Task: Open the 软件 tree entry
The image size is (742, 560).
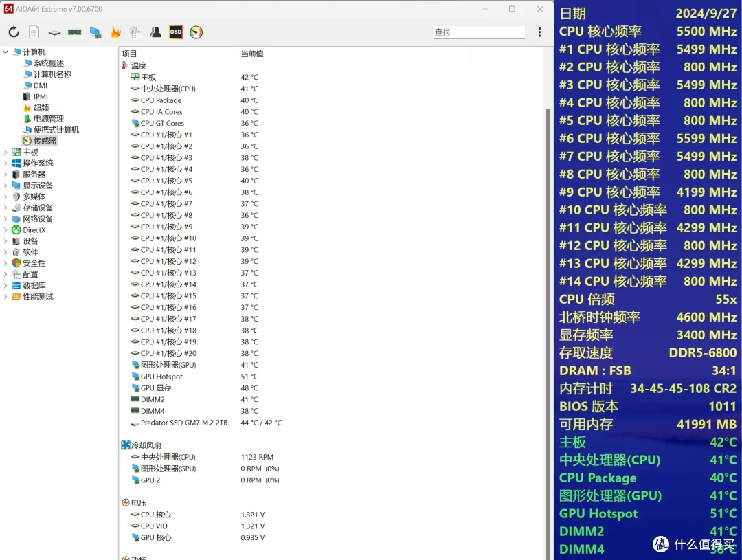Action: [25, 252]
